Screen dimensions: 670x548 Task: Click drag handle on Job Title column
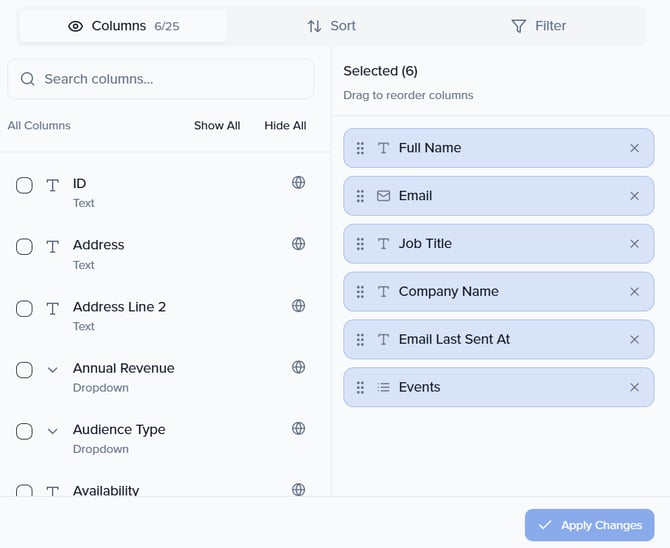361,244
